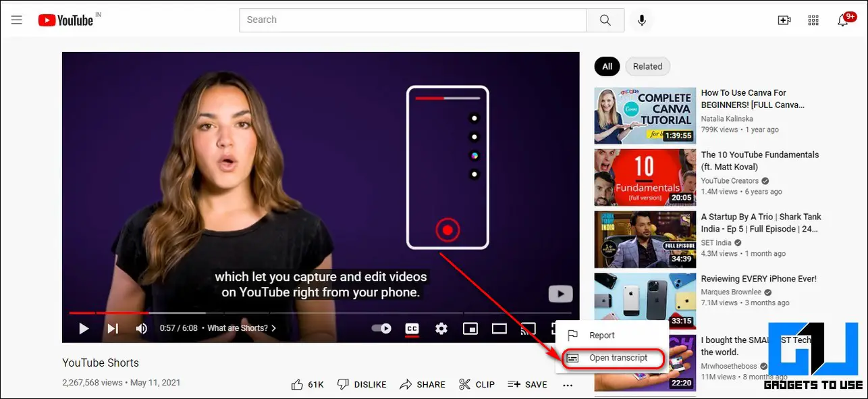Image resolution: width=868 pixels, height=399 pixels.
Task: Open 'A Startup By A Trio' title
Action: (761, 223)
